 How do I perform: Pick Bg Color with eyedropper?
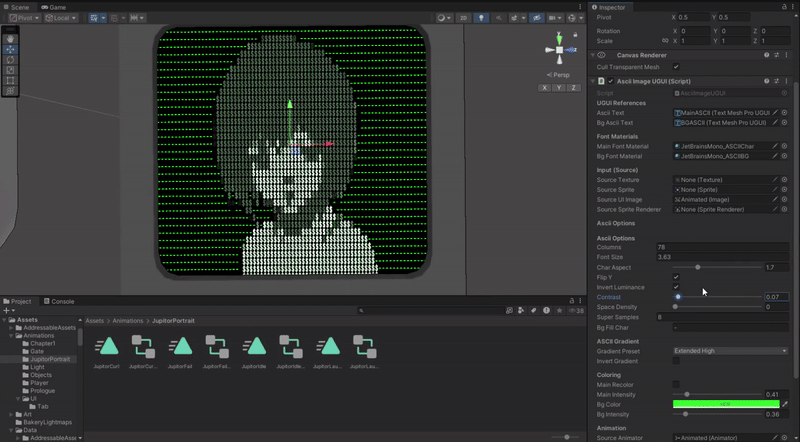(785, 404)
